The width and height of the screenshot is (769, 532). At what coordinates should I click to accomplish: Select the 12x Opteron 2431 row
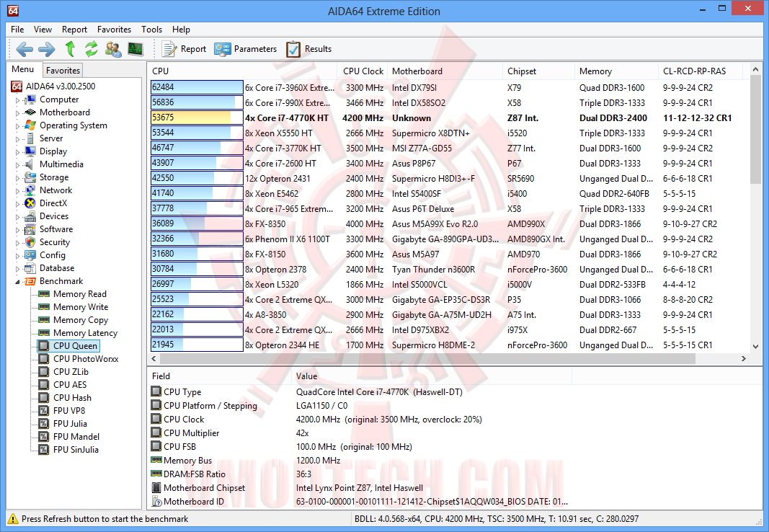[x=449, y=179]
